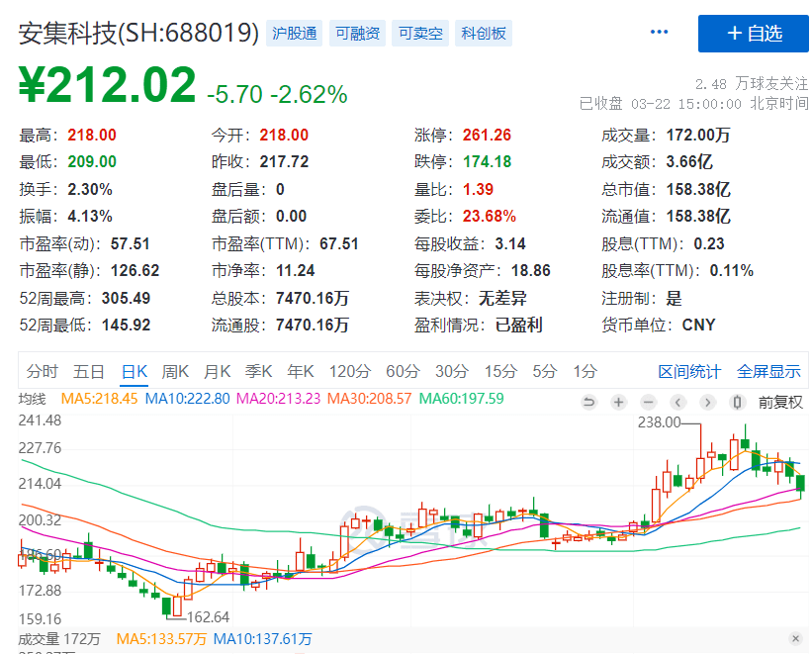Click the 自选 watchlist button
This screenshot has width=812, height=654.
(x=754, y=34)
